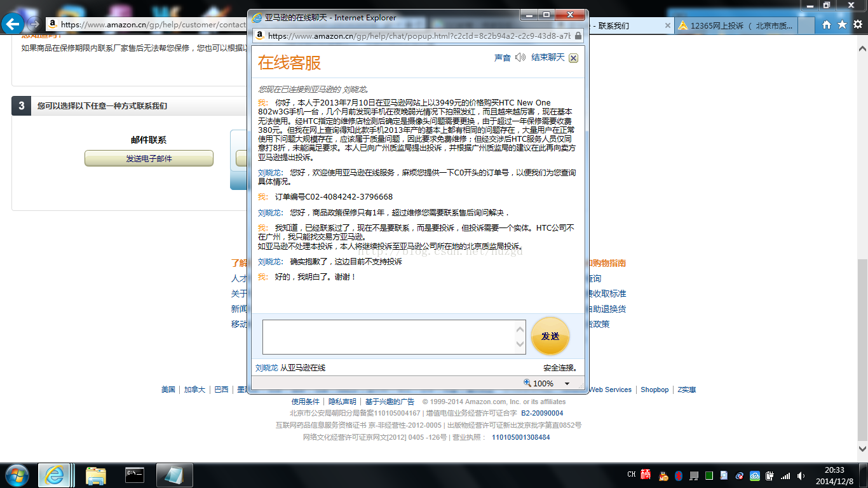Open the Windows Start button
This screenshot has height=488, width=868.
click(x=17, y=475)
